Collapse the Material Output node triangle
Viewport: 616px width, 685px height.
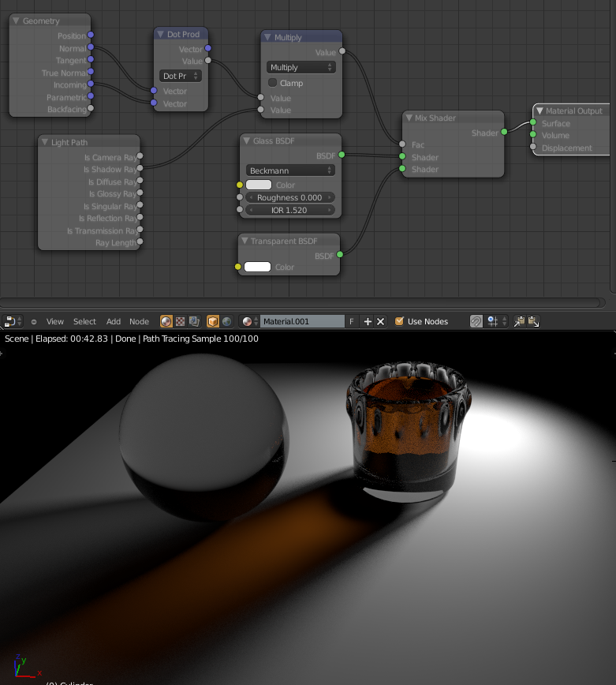tap(540, 111)
